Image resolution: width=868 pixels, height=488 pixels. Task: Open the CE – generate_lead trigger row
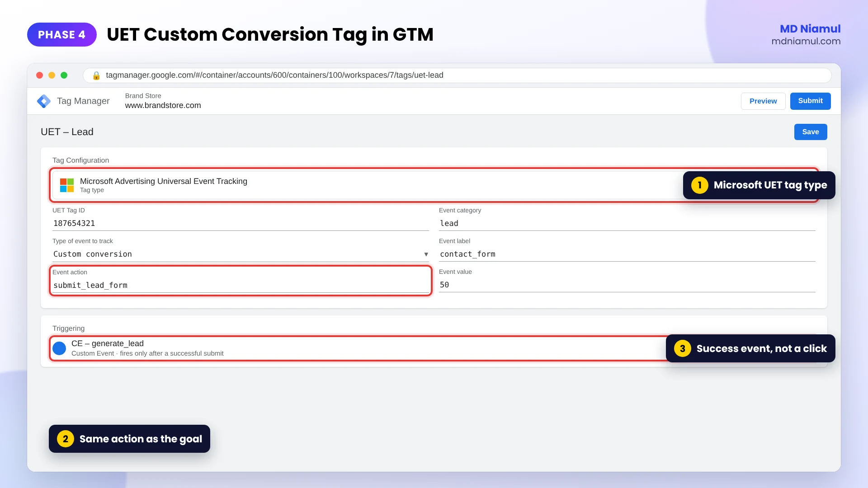(x=434, y=348)
